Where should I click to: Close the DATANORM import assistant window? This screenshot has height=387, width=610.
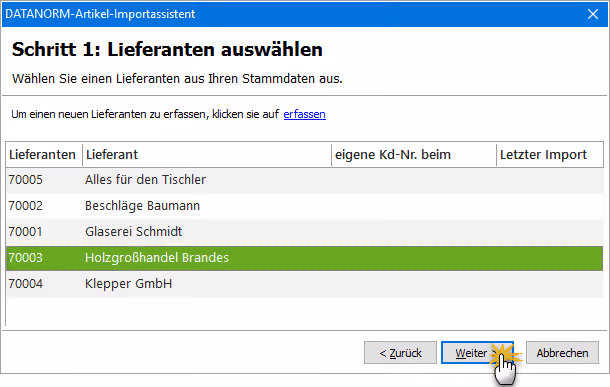click(593, 14)
